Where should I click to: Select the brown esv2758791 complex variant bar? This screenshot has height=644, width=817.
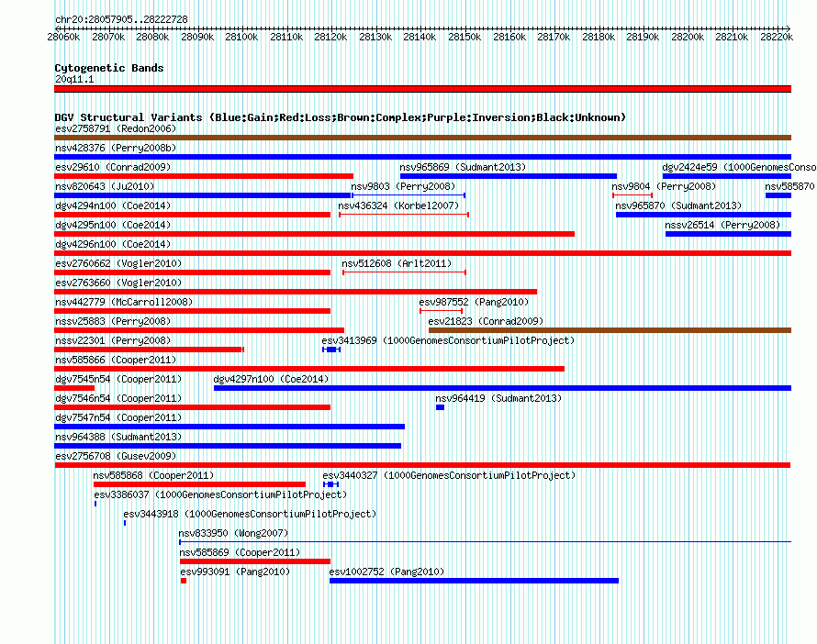(x=422, y=138)
